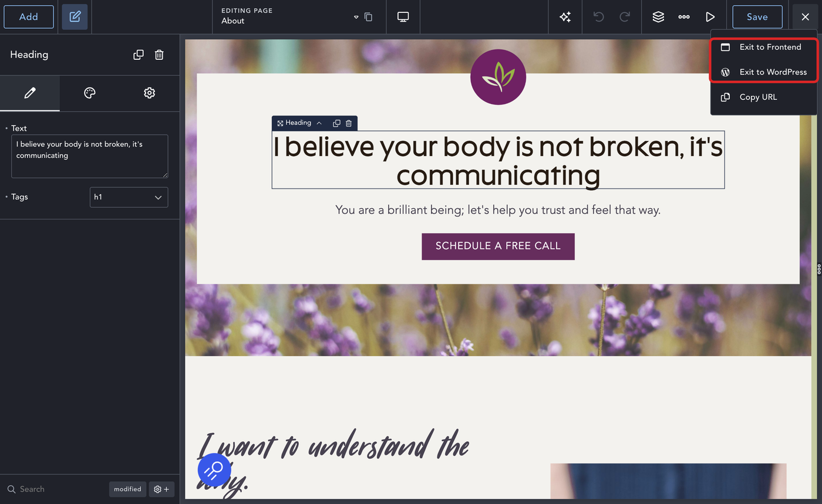Click the Undo arrow icon

[x=599, y=17]
